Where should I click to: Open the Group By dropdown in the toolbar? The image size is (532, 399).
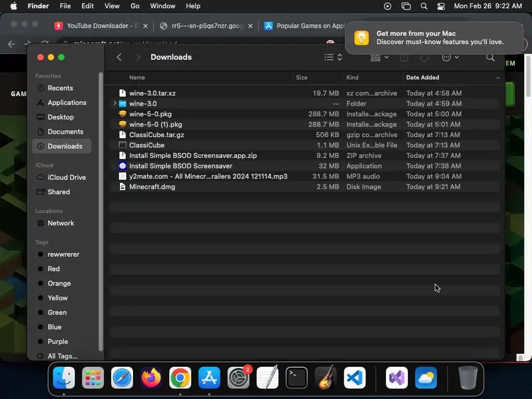pos(379,57)
